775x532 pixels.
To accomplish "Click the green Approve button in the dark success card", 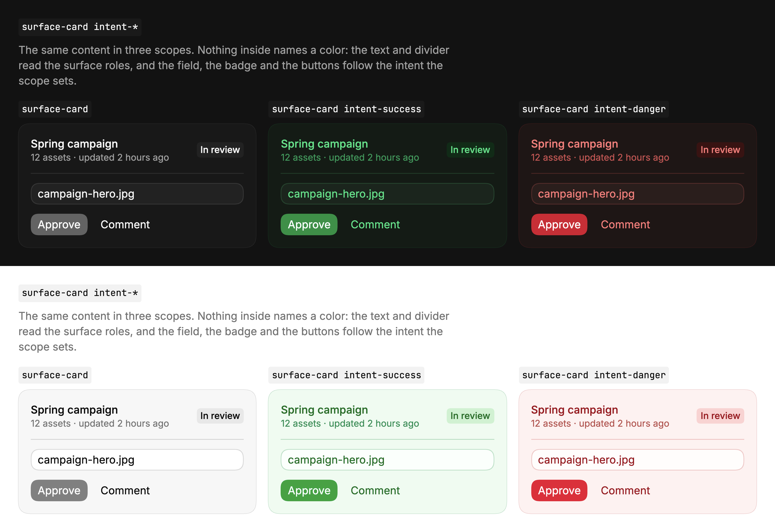I will [309, 224].
